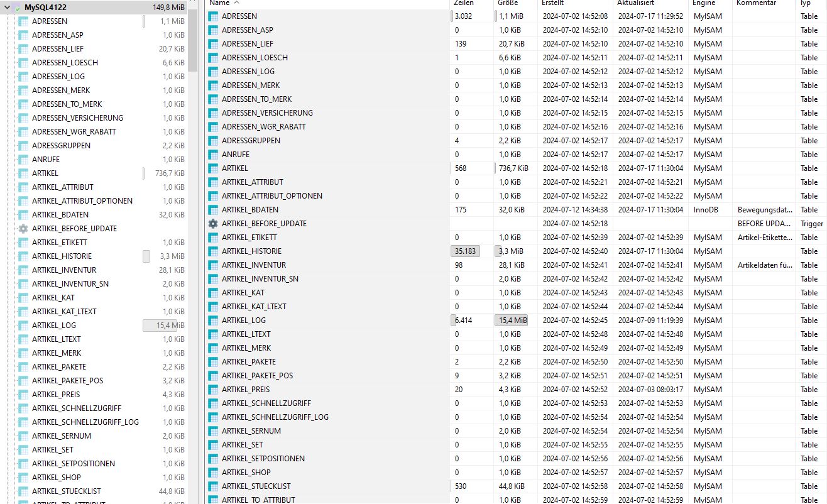Select ARTIKEL_SCHNELLZUGRIFF row name in list
This screenshot has width=827, height=504.
coord(266,403)
